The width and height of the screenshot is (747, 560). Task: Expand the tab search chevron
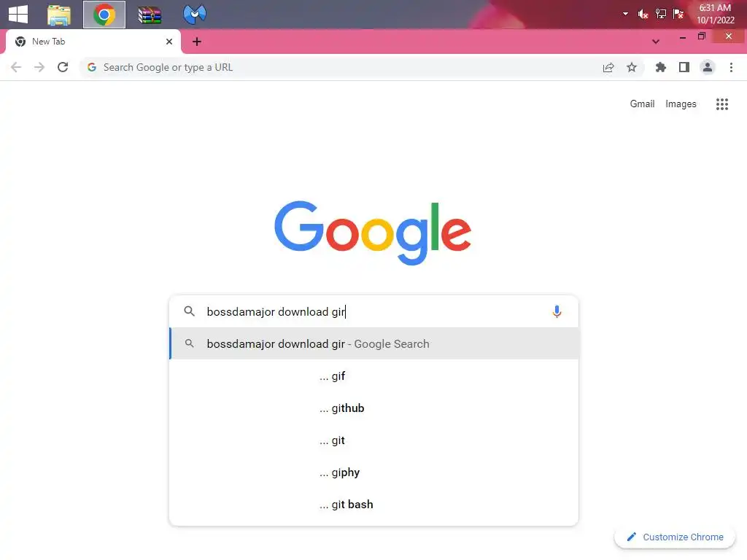tap(656, 42)
